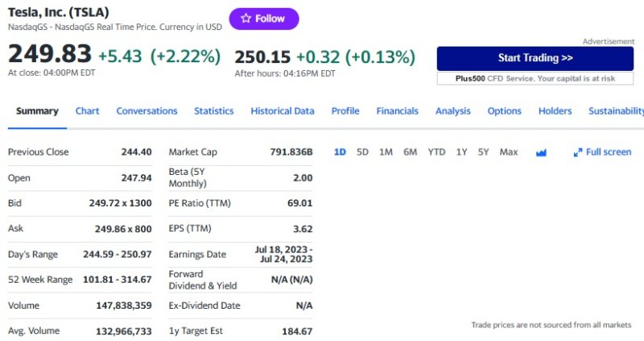This screenshot has width=644, height=341.
Task: Show the Max chart range
Action: pyautogui.click(x=508, y=152)
